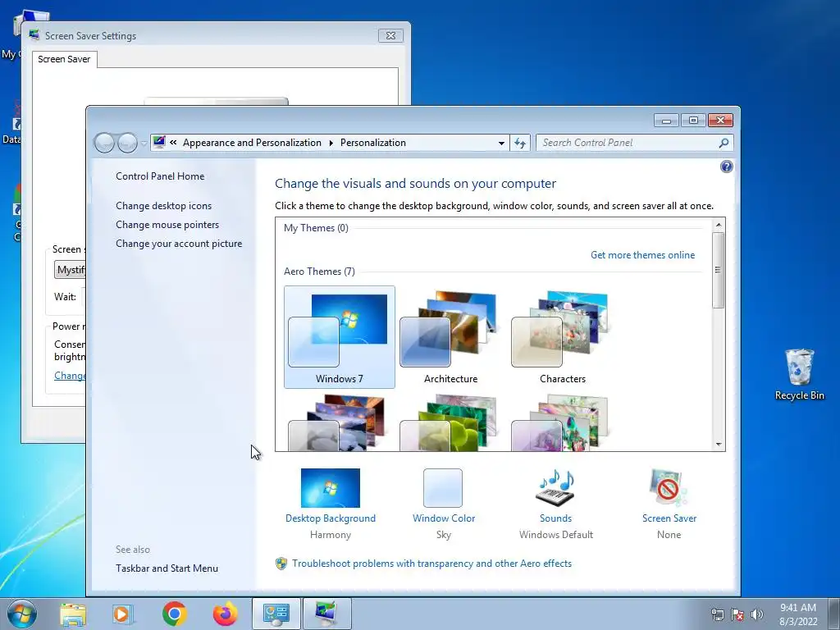Go to Control Panel Home
The image size is (840, 630).
point(160,176)
